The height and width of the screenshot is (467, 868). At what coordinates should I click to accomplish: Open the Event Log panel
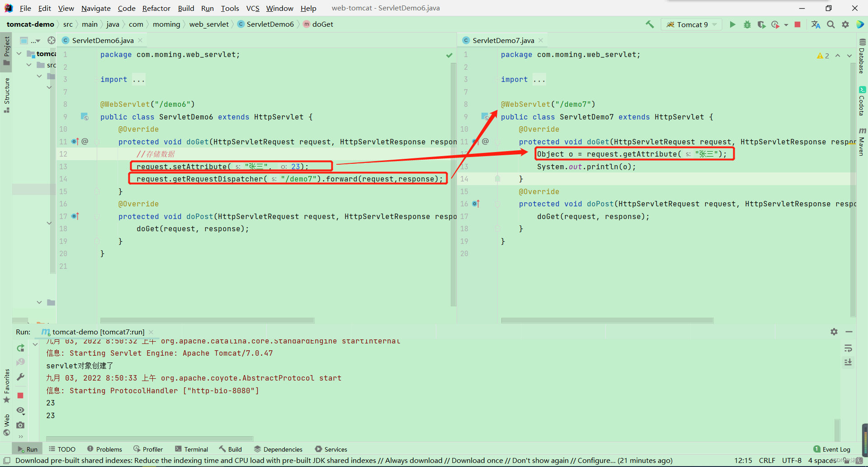pos(836,449)
